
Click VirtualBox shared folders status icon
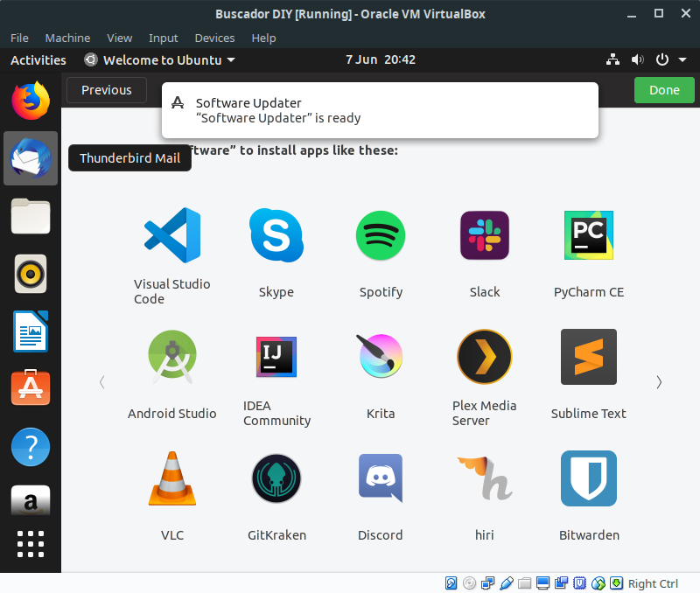pos(524,583)
